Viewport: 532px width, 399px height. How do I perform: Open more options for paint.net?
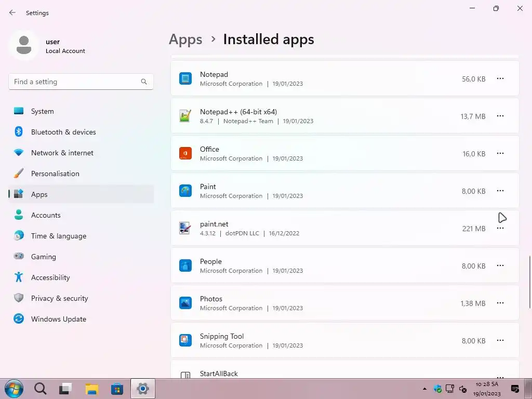[500, 229]
